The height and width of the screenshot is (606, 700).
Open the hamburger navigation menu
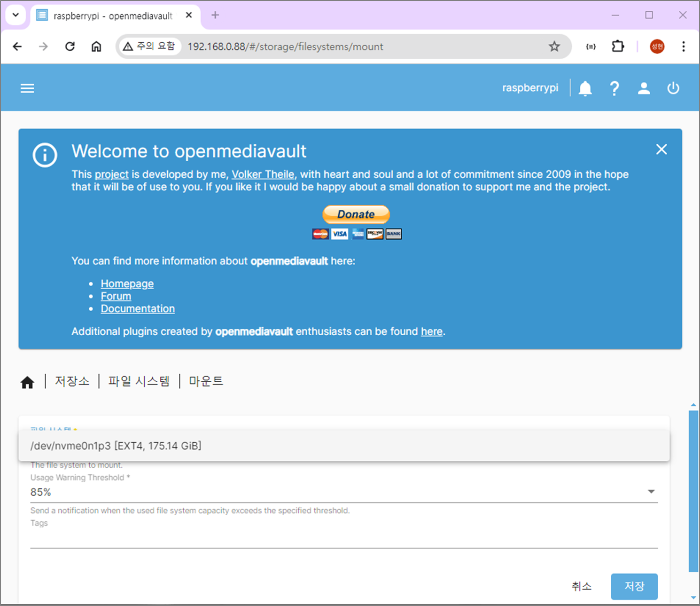[27, 88]
